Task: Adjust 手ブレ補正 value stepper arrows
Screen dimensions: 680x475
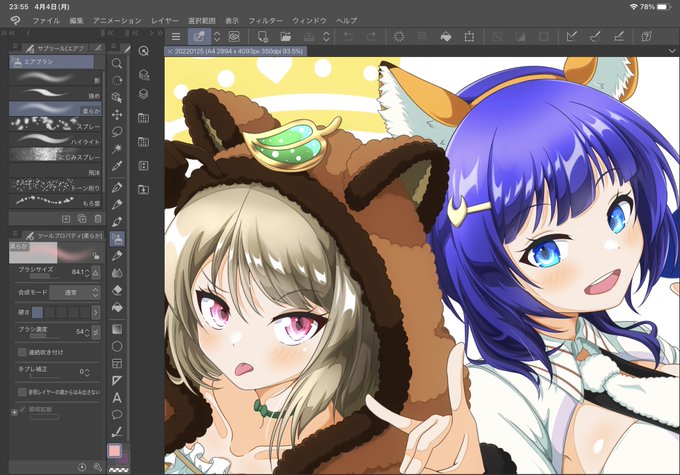Action: tap(87, 372)
